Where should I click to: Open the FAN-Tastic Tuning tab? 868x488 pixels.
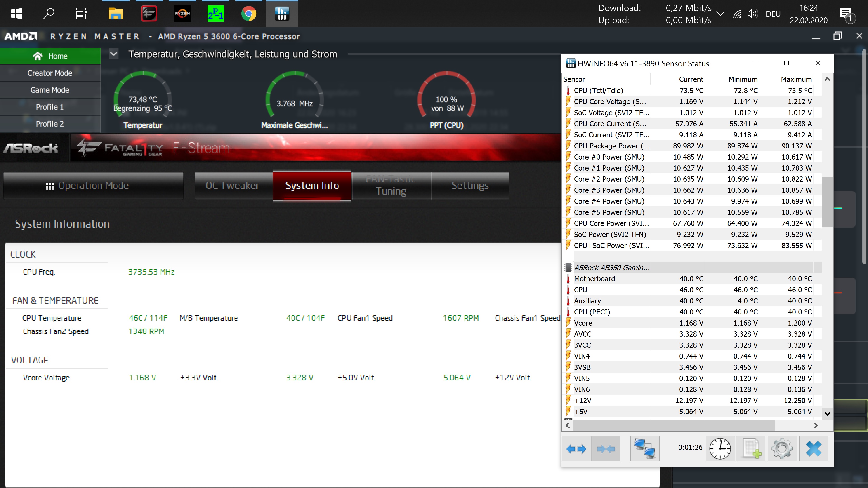coord(391,185)
